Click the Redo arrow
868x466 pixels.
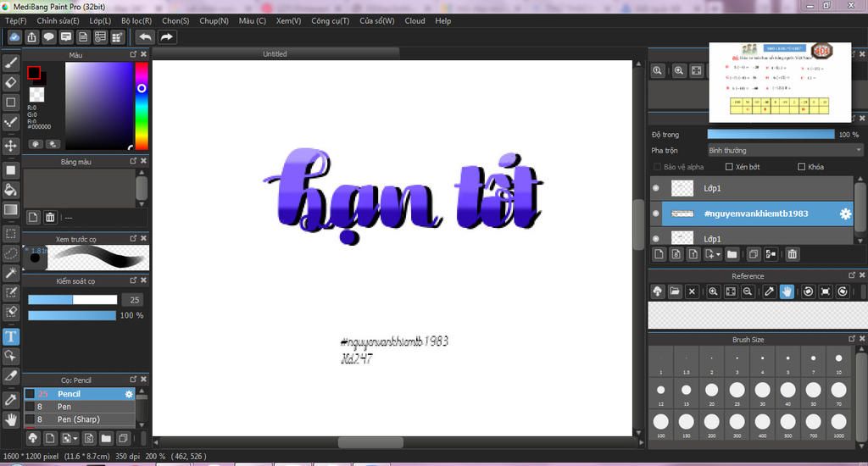pyautogui.click(x=166, y=37)
